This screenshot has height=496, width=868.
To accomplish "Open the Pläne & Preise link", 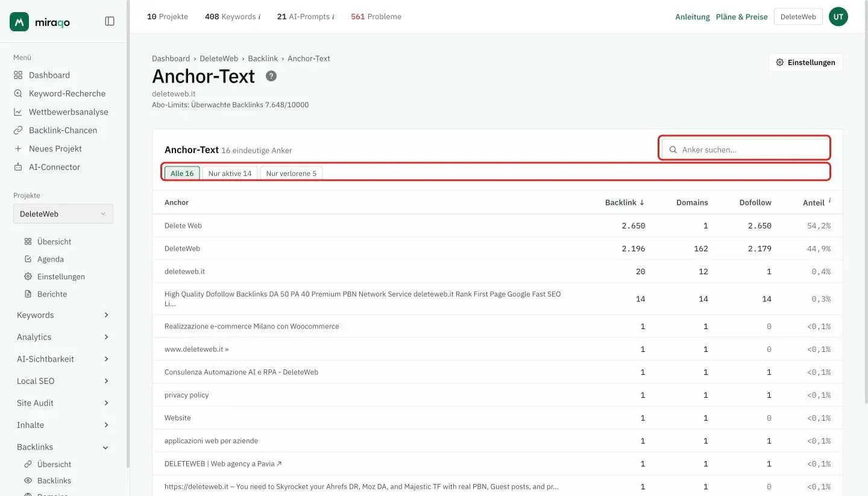I will pos(742,17).
